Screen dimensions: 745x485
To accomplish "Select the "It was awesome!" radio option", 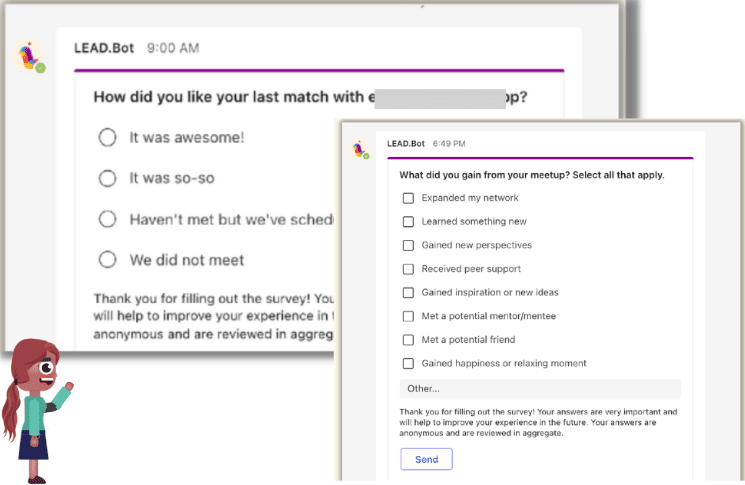I will [x=108, y=138].
